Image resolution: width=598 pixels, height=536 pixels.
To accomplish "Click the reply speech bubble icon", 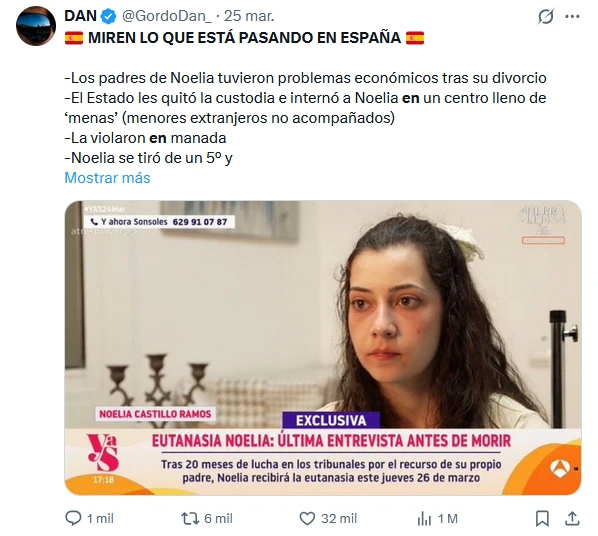I will click(x=73, y=518).
